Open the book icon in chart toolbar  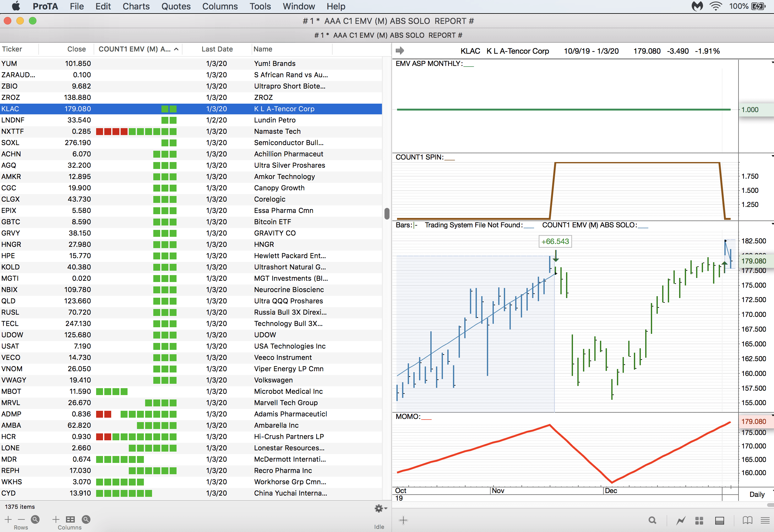pos(747,520)
